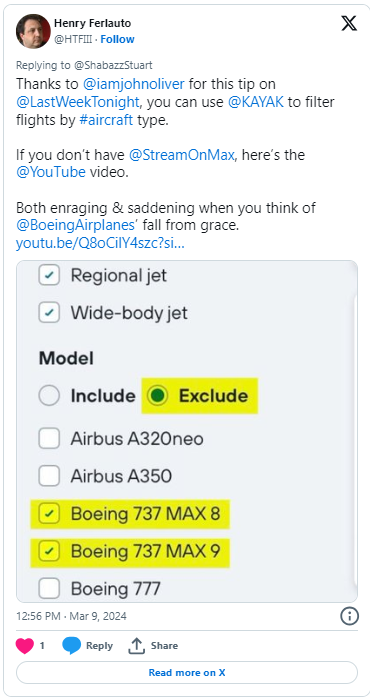
Task: Uncheck the Wide-body jet checkbox
Action: [x=49, y=313]
